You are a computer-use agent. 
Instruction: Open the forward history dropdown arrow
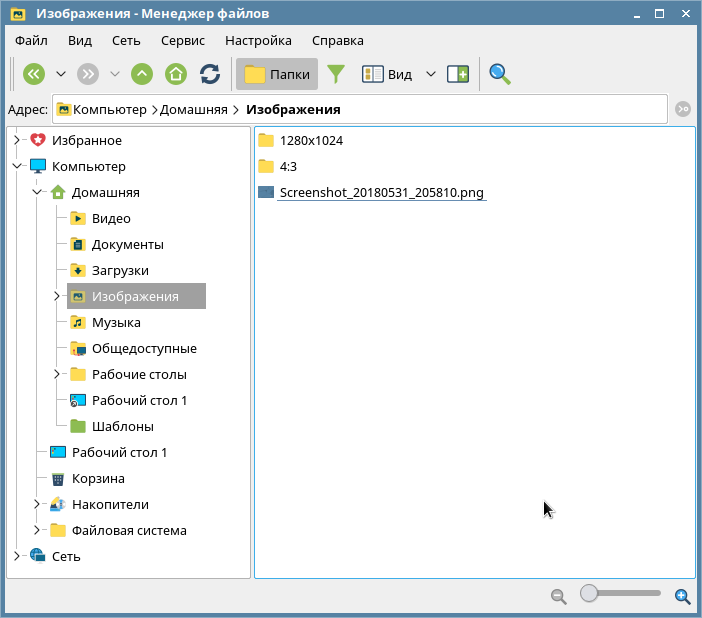coord(115,74)
